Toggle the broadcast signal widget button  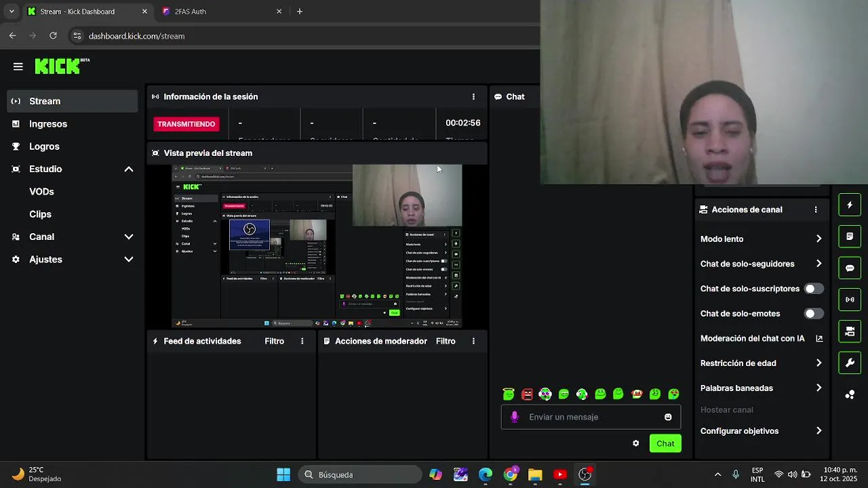(x=850, y=300)
